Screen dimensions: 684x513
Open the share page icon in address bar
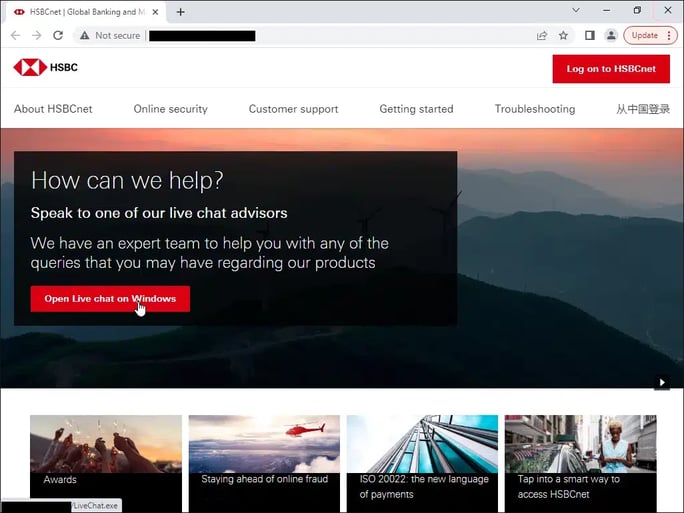tap(542, 35)
